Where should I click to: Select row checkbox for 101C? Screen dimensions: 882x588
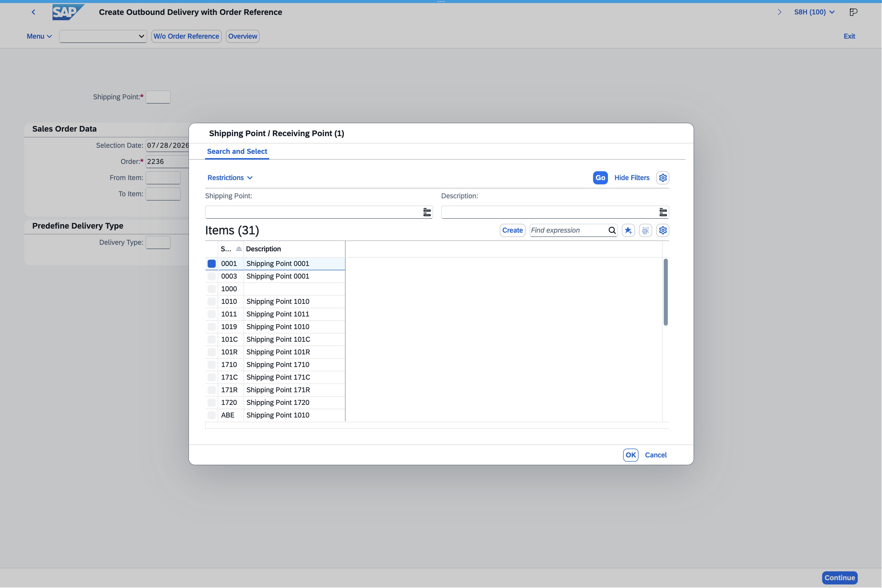pyautogui.click(x=211, y=339)
